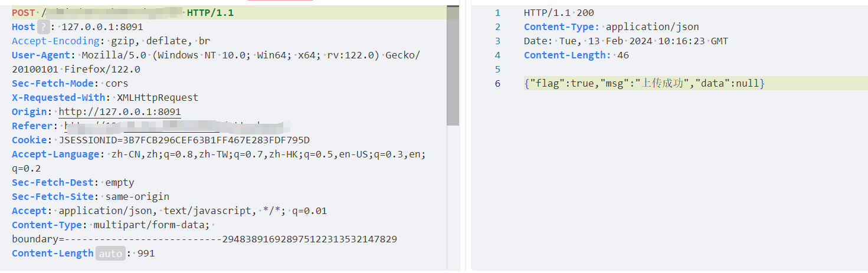Image resolution: width=868 pixels, height=273 pixels.
Task: Click the User-Agent header name
Action: [41, 55]
